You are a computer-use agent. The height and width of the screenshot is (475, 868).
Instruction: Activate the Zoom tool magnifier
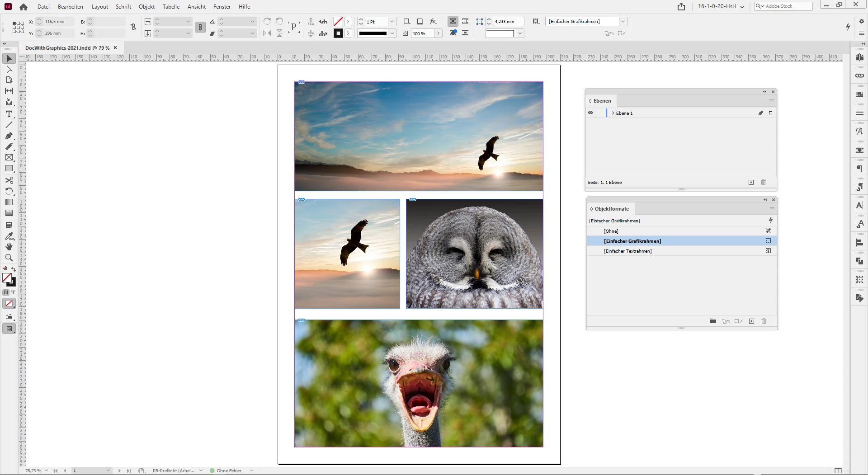[9, 258]
